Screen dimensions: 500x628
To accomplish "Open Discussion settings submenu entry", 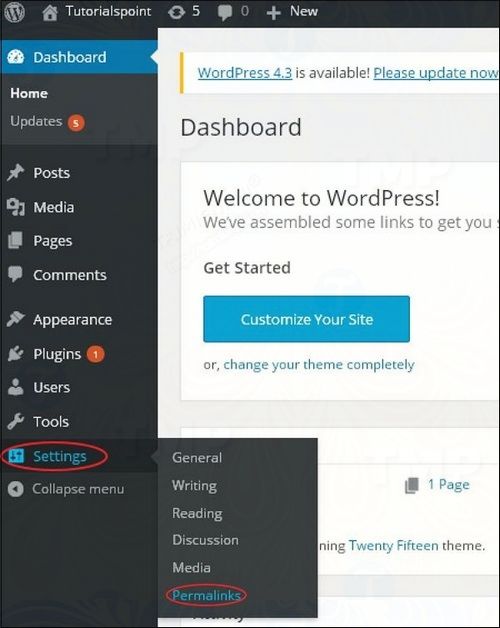I will pos(205,540).
